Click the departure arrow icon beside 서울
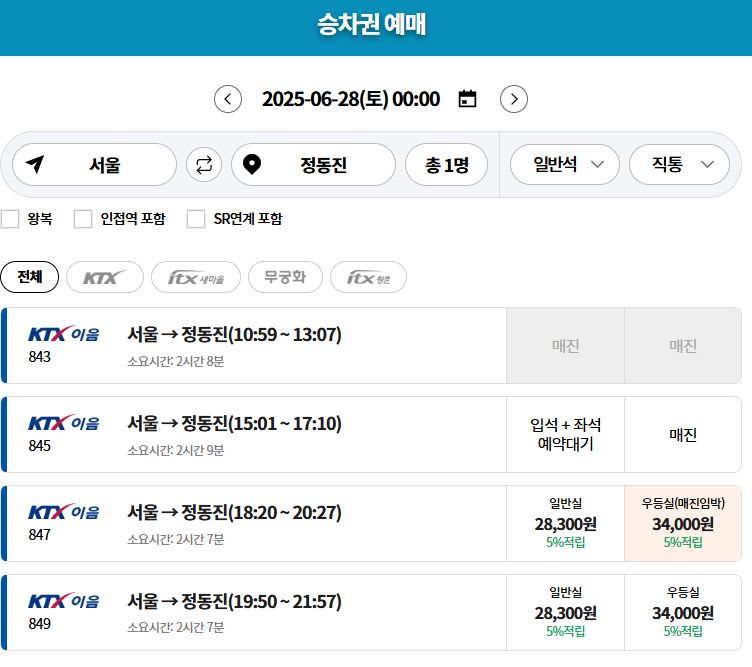Image resolution: width=752 pixels, height=667 pixels. 35,164
